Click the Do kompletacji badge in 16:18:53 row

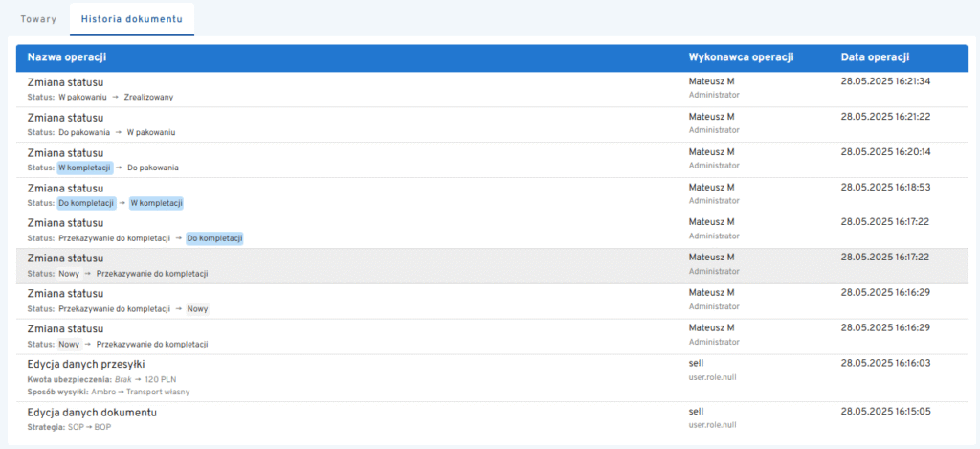tap(86, 203)
